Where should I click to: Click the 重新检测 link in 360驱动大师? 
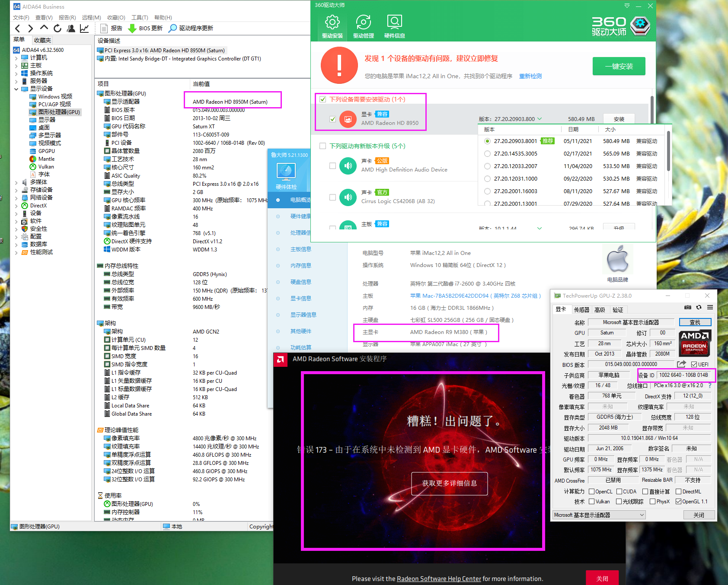pyautogui.click(x=530, y=76)
